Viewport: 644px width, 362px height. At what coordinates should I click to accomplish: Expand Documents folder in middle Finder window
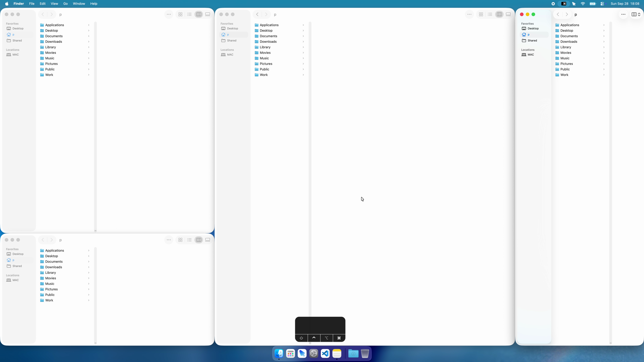(x=303, y=36)
